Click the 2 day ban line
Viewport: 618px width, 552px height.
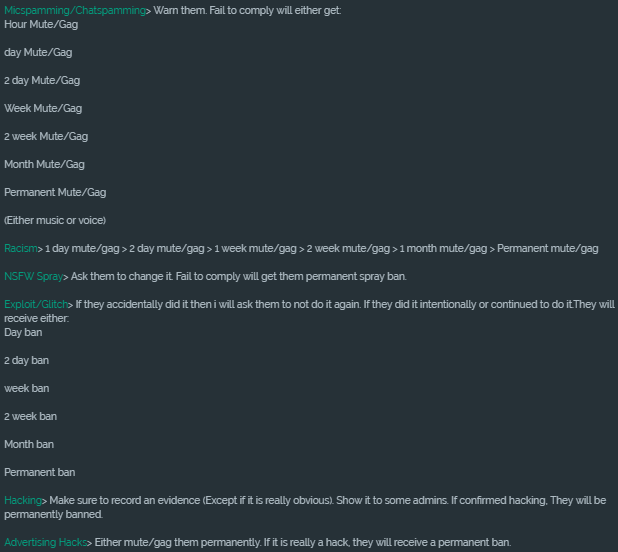pos(26,361)
